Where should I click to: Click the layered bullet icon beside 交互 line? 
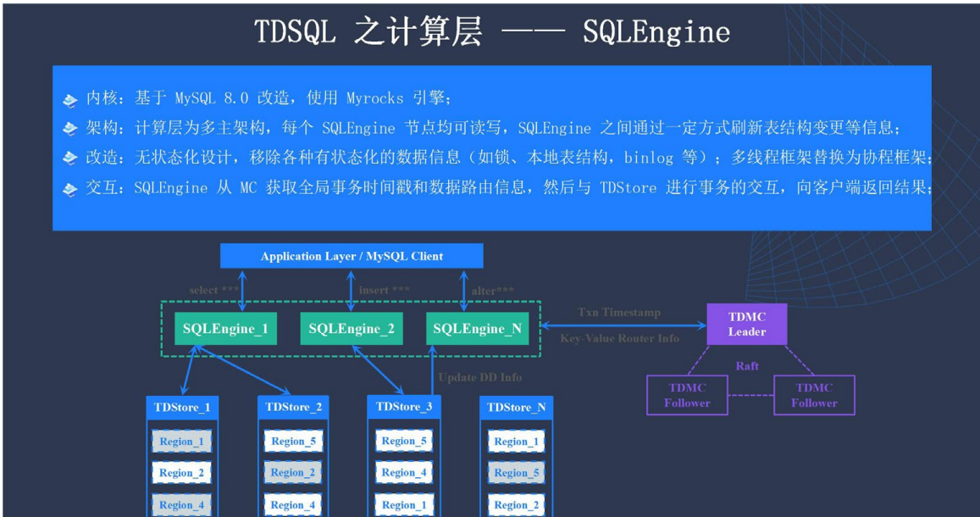(69, 189)
